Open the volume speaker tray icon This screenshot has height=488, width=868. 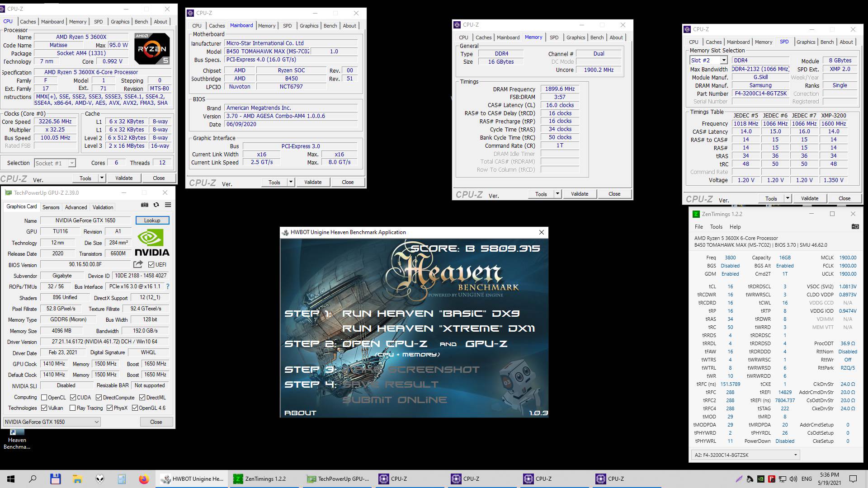[793, 479]
